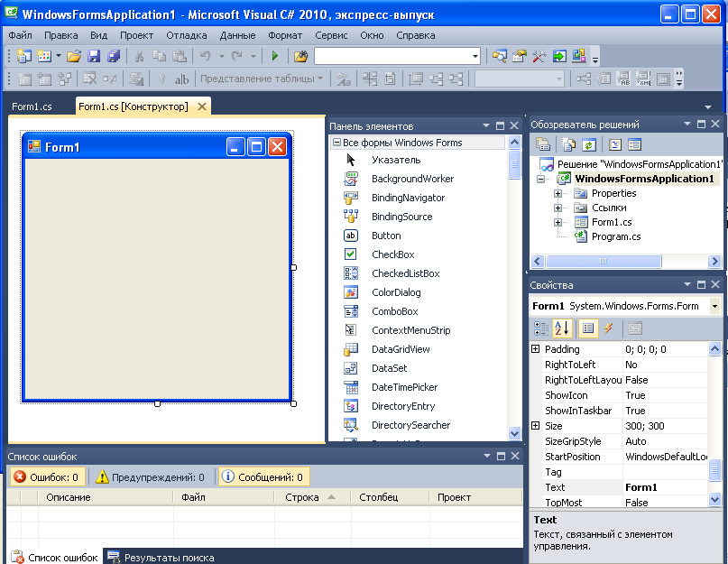Viewport: 728px width, 564px height.
Task: Open the Файл menu
Action: tap(21, 35)
